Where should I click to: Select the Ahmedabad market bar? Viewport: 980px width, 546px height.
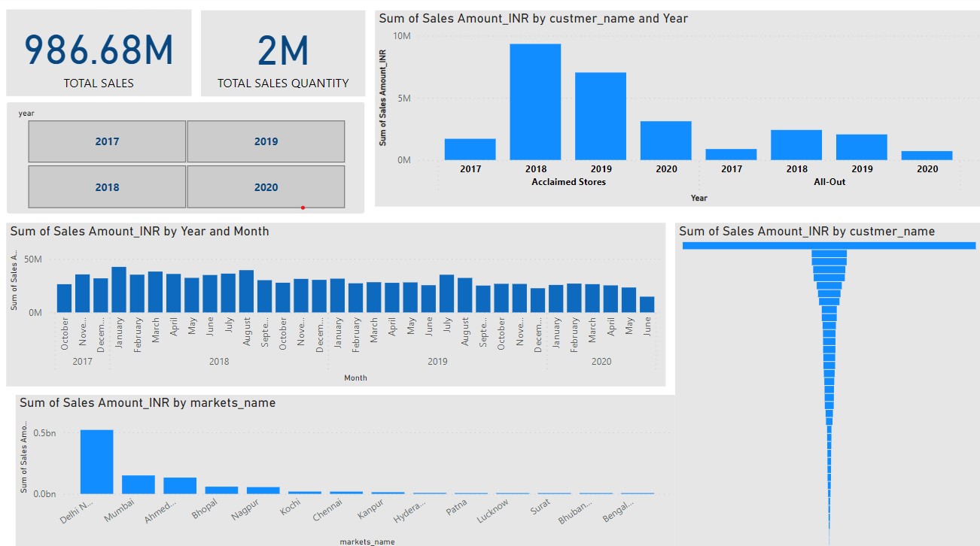180,486
